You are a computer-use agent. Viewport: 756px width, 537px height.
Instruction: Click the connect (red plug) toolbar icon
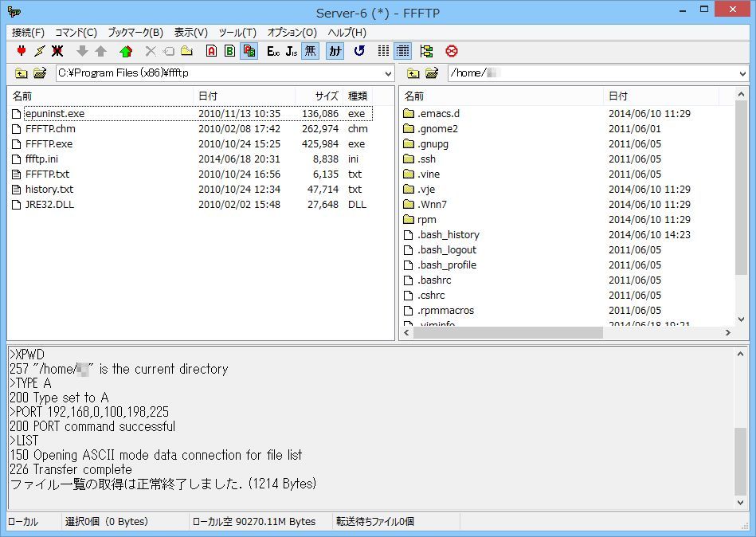tap(22, 51)
